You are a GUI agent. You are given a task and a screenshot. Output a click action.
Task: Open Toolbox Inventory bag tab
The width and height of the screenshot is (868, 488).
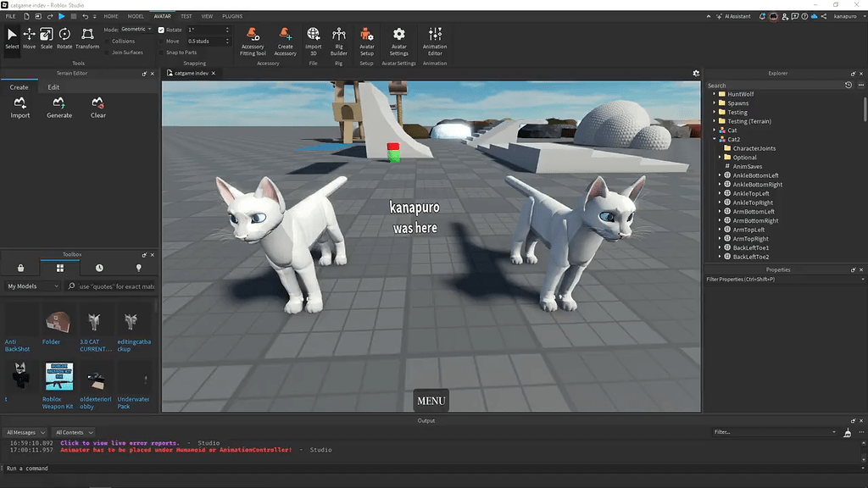20,268
